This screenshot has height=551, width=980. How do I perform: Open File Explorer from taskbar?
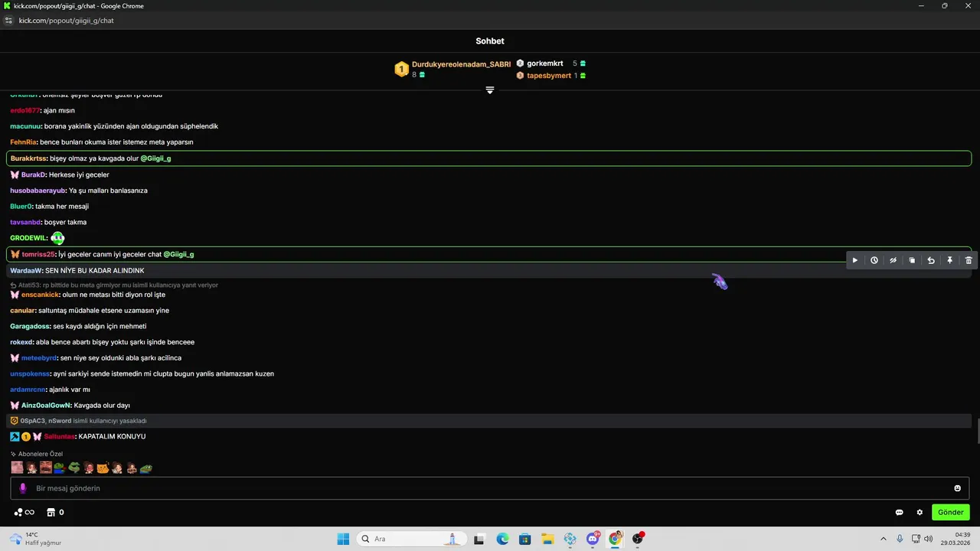pyautogui.click(x=547, y=539)
